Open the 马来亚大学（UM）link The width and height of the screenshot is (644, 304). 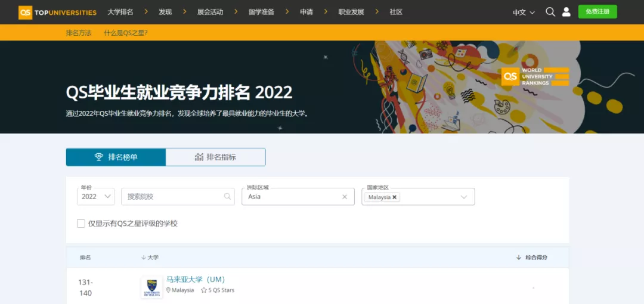tap(196, 280)
